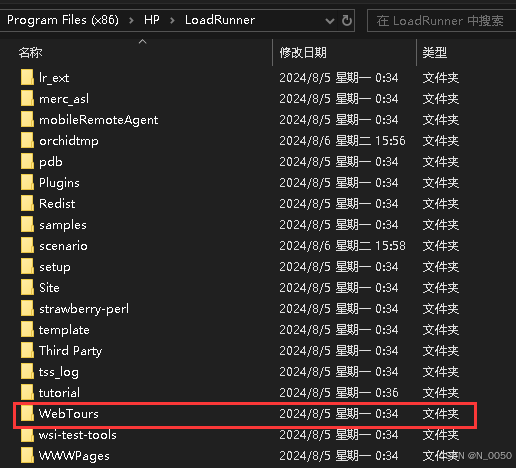Select the wsi-test-tools folder name

click(x=78, y=435)
